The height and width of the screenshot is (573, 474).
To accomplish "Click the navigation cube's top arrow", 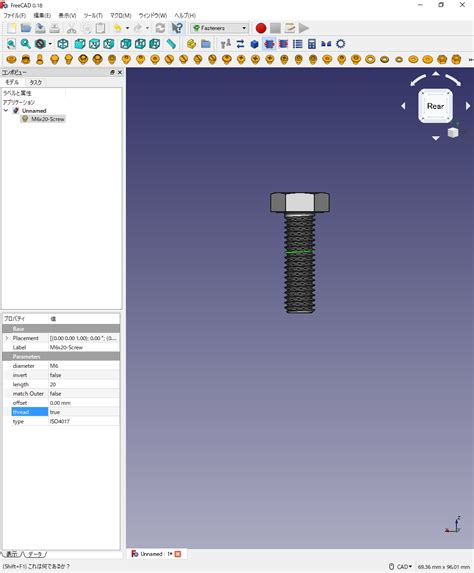I will click(436, 74).
